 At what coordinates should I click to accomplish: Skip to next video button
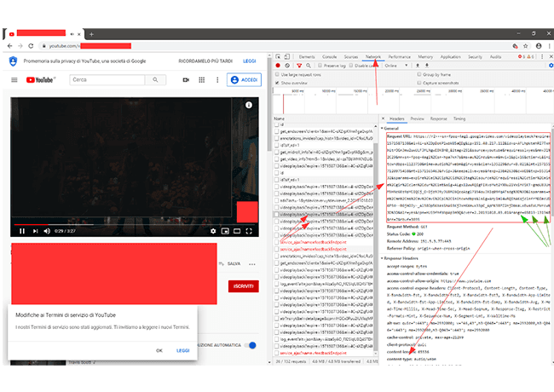[x=35, y=231]
